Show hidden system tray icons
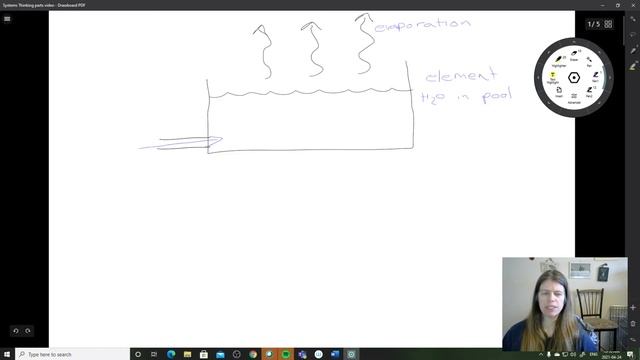640x360 pixels. [541, 354]
